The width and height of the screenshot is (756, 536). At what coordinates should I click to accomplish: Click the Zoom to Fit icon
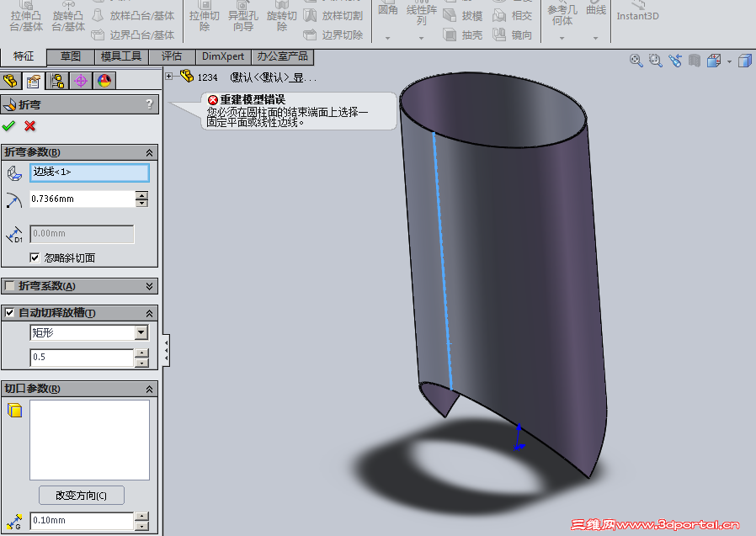click(x=636, y=61)
